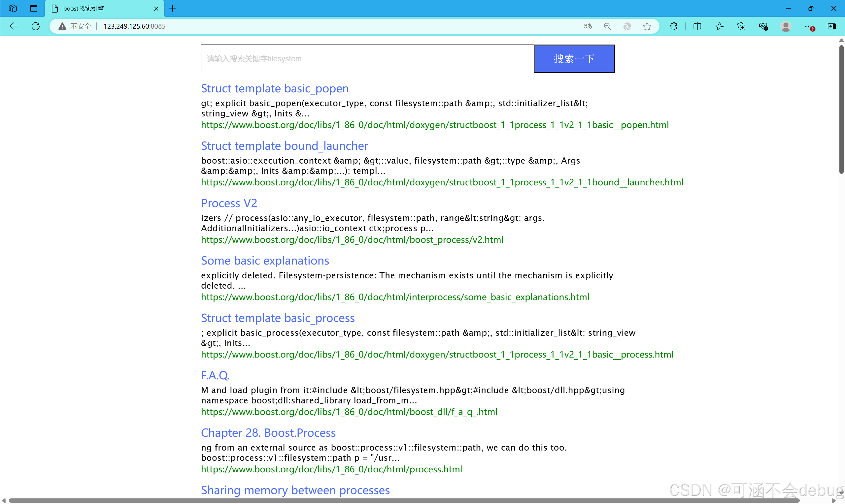
Task: Go back to the previous page
Action: click(14, 26)
